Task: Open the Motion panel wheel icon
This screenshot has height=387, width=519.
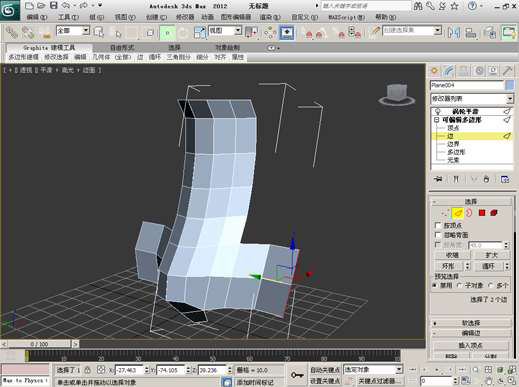Action: [x=479, y=70]
